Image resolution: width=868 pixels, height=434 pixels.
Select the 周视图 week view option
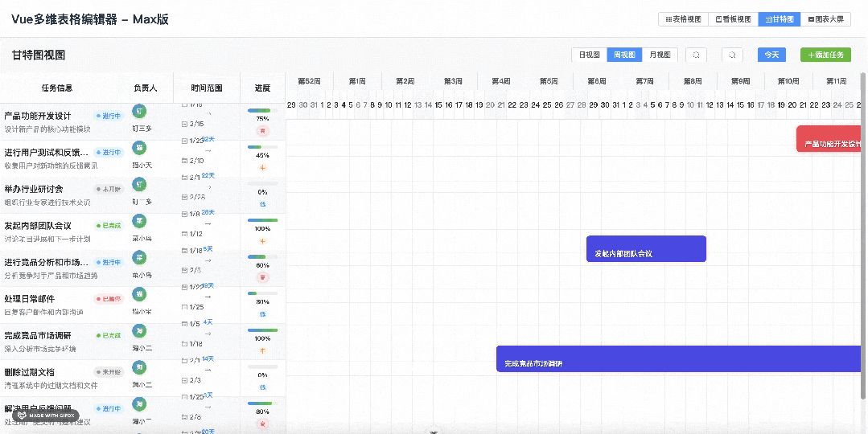624,55
